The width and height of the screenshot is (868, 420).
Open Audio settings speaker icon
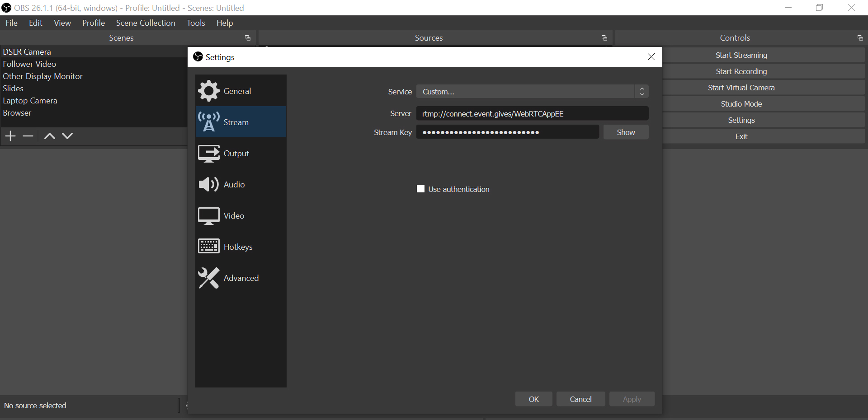pyautogui.click(x=208, y=184)
